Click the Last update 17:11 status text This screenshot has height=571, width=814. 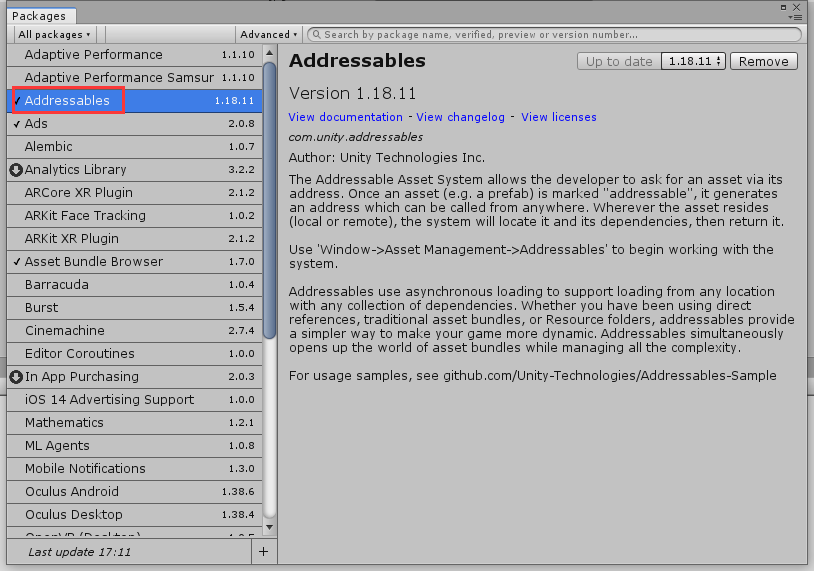tap(79, 552)
